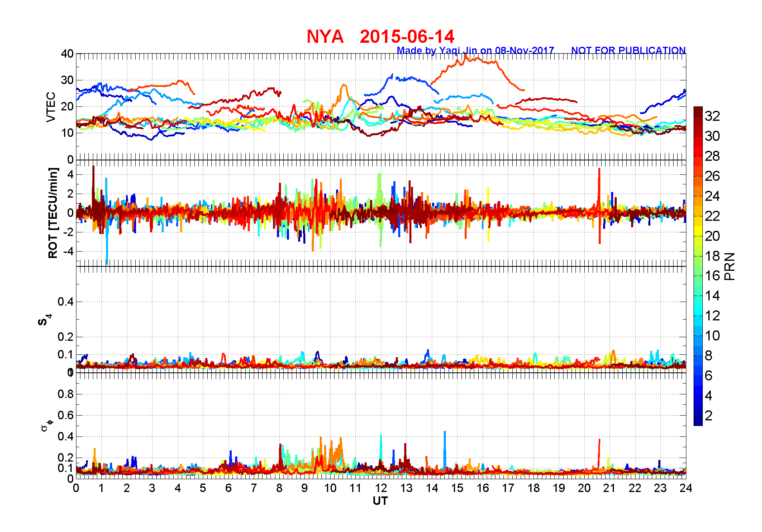Click the dark blue bottom of PRN colorbar
This screenshot has height=532, width=762.
click(x=698, y=422)
